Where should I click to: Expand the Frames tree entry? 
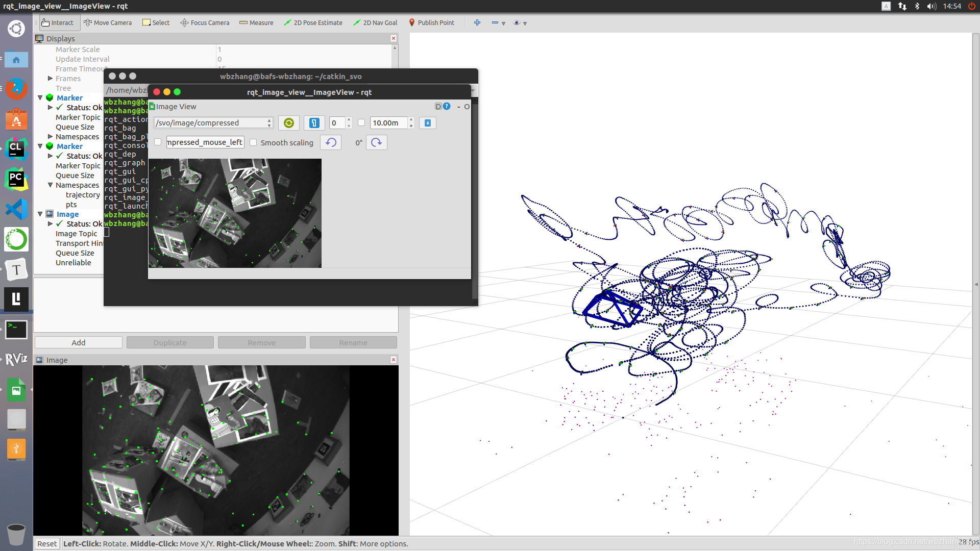point(50,79)
